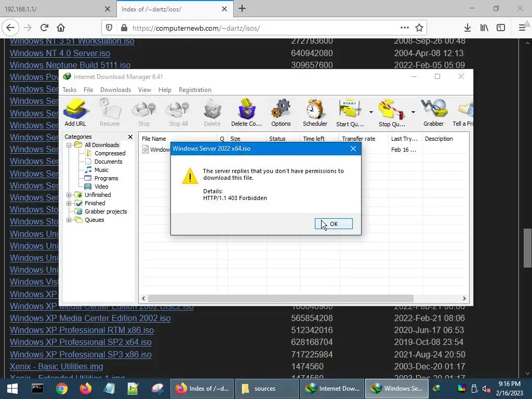Screen dimensions: 532x399
Task: Close the Categories panel
Action: pos(130,137)
